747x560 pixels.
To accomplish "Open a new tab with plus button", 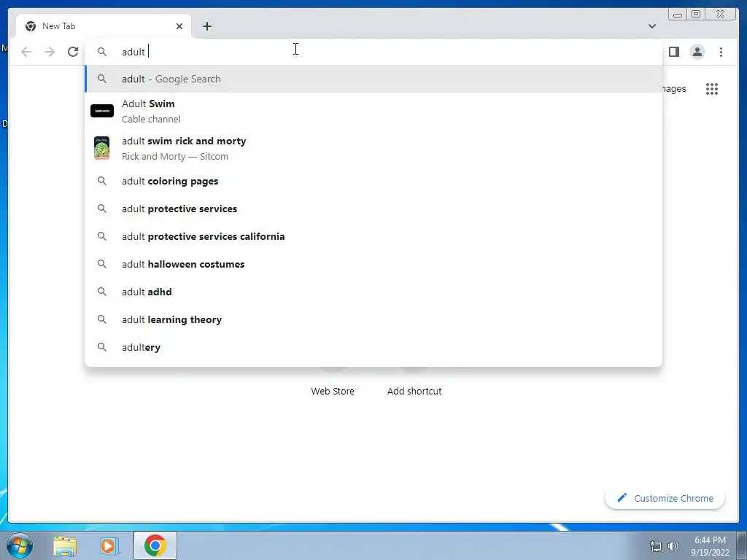I will (206, 26).
